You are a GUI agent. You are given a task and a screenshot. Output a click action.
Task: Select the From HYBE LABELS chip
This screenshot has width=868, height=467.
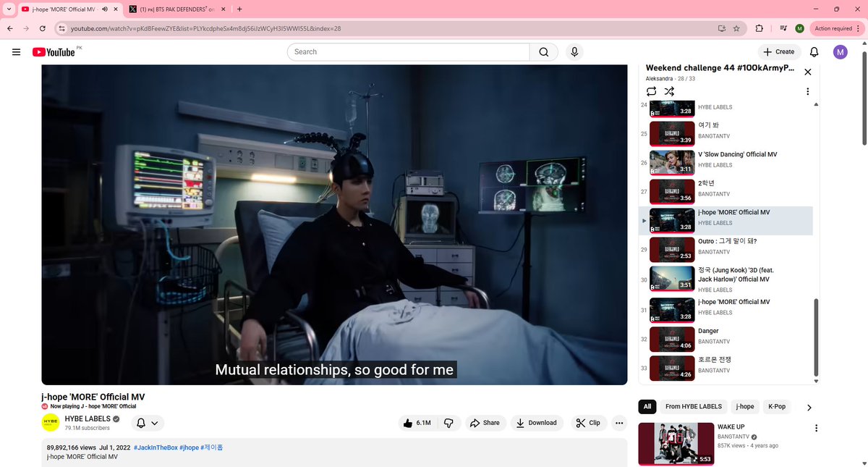(x=694, y=406)
